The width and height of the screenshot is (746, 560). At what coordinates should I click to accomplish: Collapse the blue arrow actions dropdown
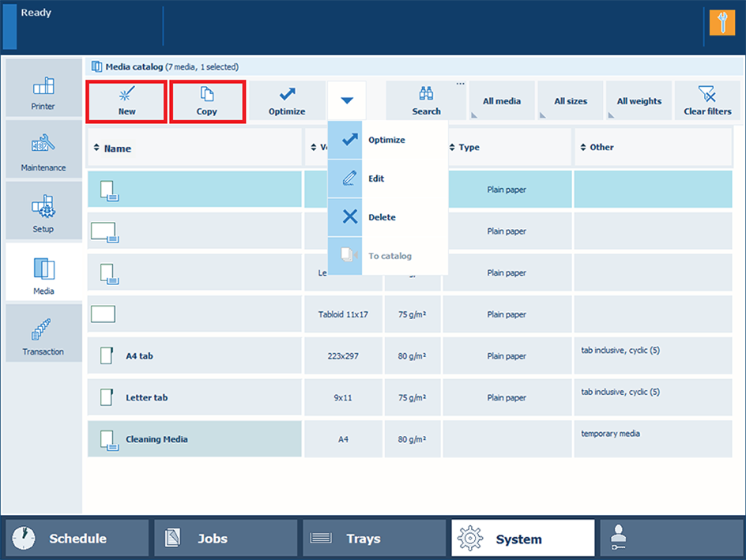click(347, 101)
